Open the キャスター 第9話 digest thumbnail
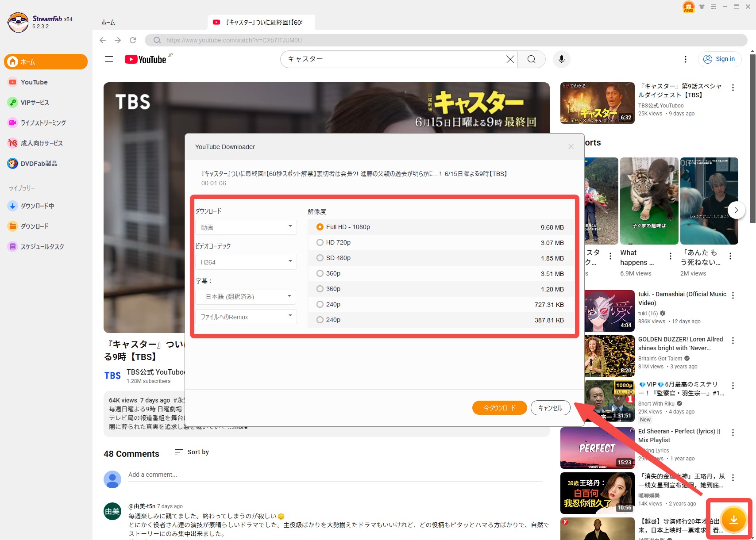Viewport: 756px width, 540px height. click(597, 103)
